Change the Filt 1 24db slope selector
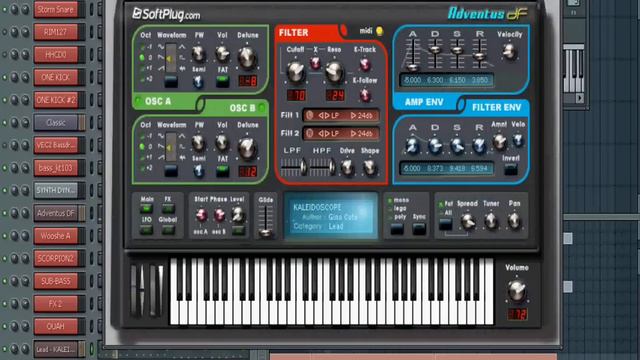 click(x=362, y=116)
